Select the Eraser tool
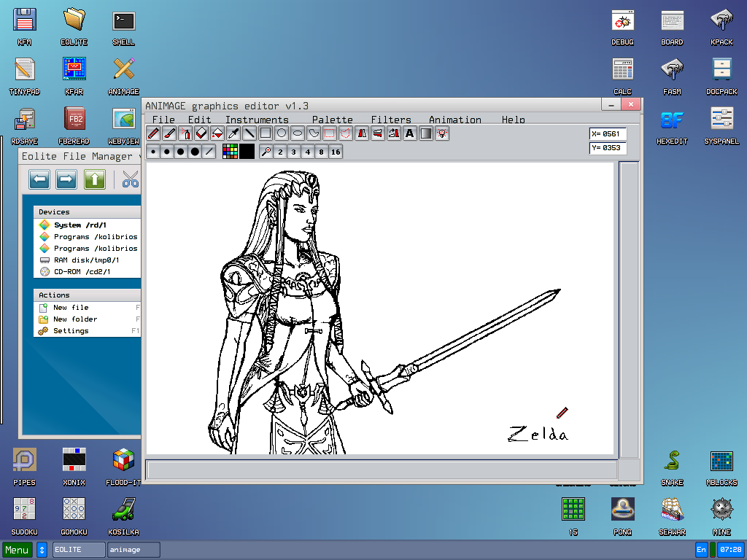Image resolution: width=747 pixels, height=560 pixels. point(201,133)
